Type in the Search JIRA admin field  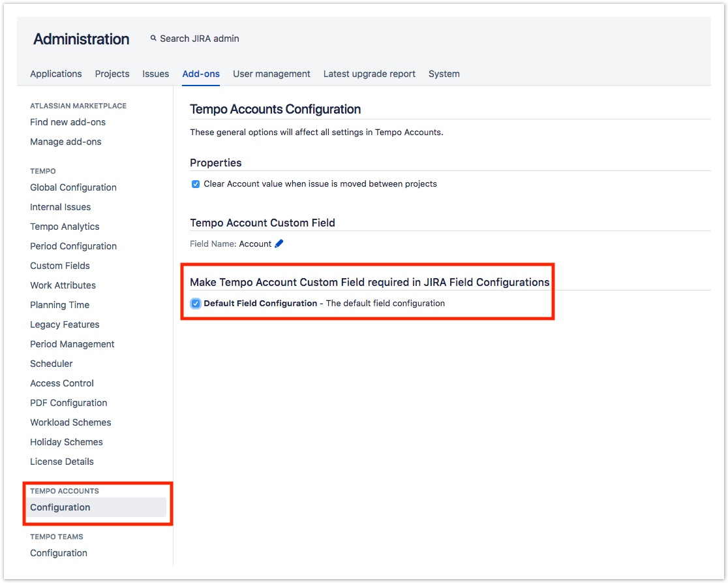click(x=200, y=39)
